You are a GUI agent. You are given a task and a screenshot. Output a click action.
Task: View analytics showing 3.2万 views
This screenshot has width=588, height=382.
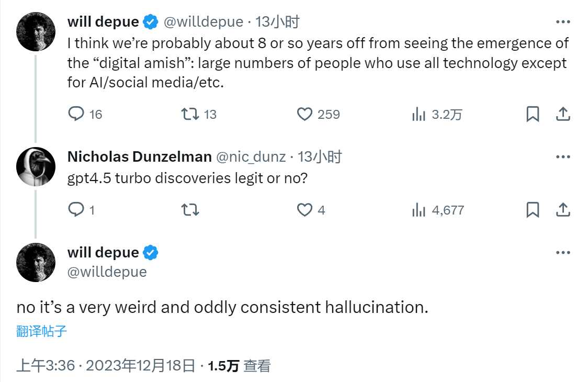tap(419, 114)
